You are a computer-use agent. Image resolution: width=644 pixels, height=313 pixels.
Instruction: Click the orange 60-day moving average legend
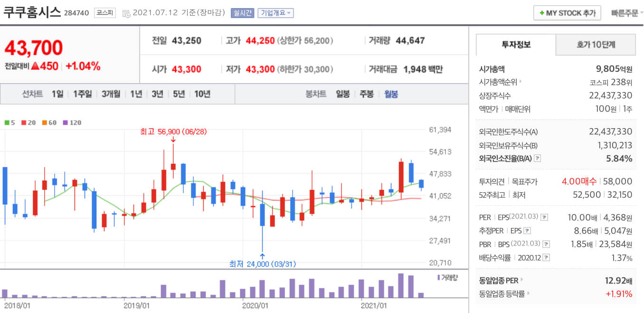tap(49, 123)
